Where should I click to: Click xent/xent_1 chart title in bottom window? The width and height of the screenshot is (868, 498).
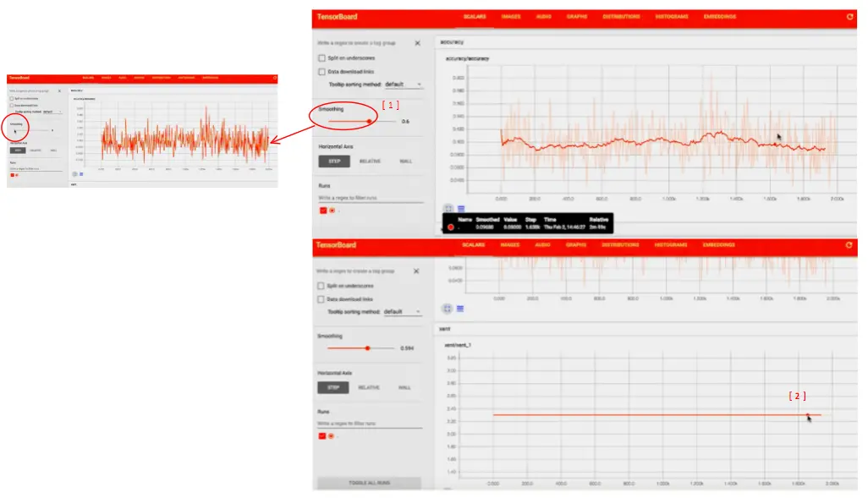click(x=458, y=345)
